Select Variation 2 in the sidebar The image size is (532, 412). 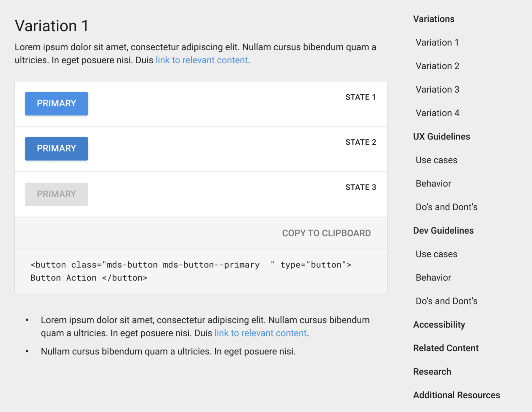coord(437,66)
